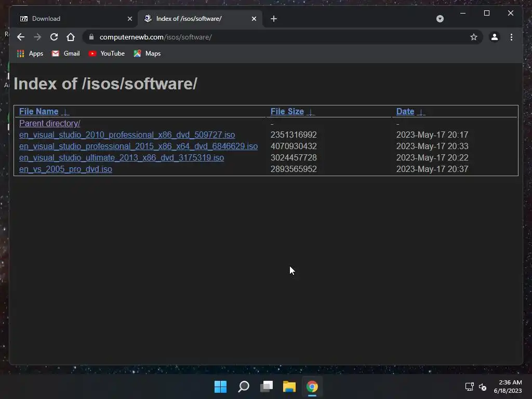Open clock and date 2:36 AM
Viewport: 532px width, 399px height.
(508, 387)
